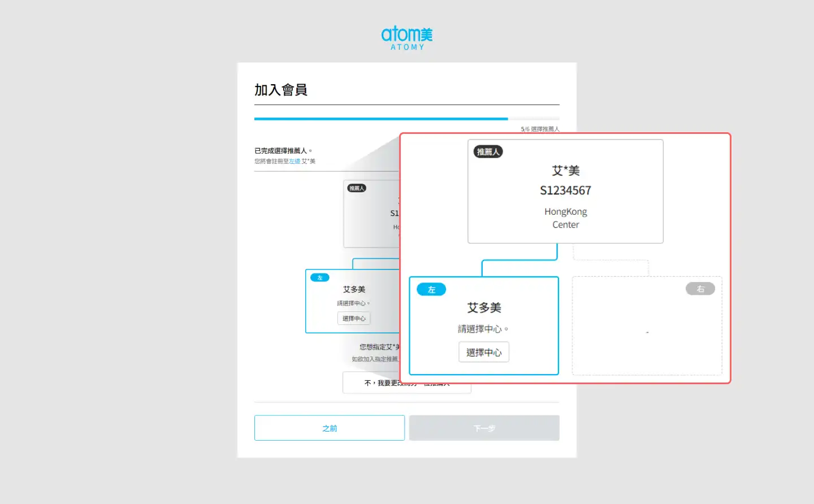
Task: Select the empty right placement slot
Action: tap(647, 332)
